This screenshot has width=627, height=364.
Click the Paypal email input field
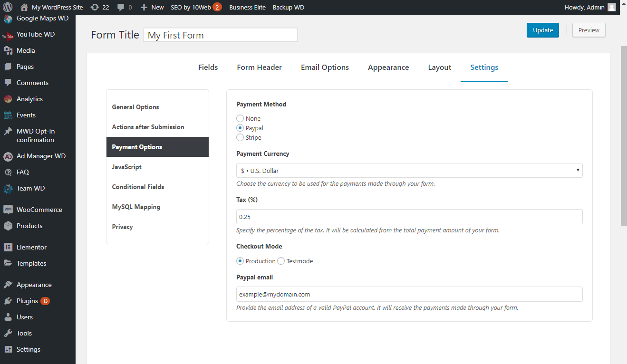(409, 294)
